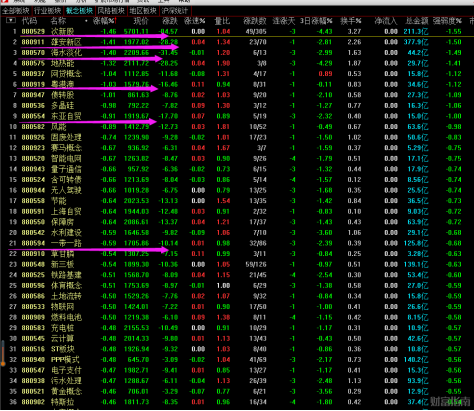Click the 水利建设 sector name

pyautogui.click(x=66, y=232)
